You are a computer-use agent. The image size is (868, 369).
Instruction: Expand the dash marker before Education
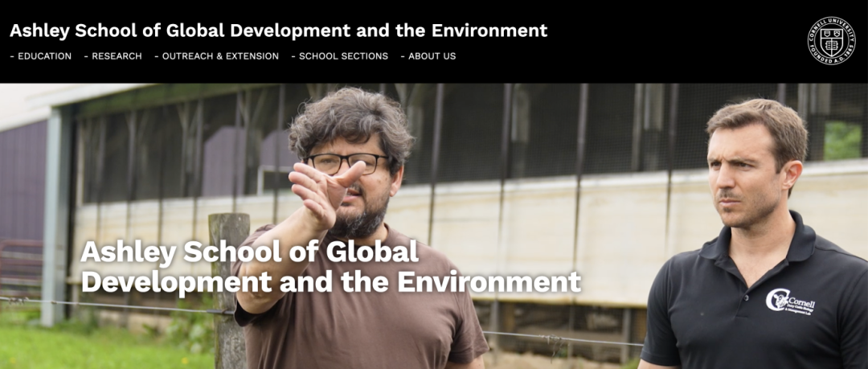pos(12,56)
